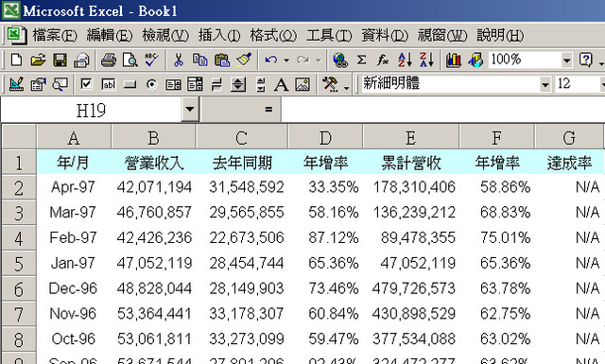Click the formula bar input area
Screen dimensions: 605x364
pos(443,110)
